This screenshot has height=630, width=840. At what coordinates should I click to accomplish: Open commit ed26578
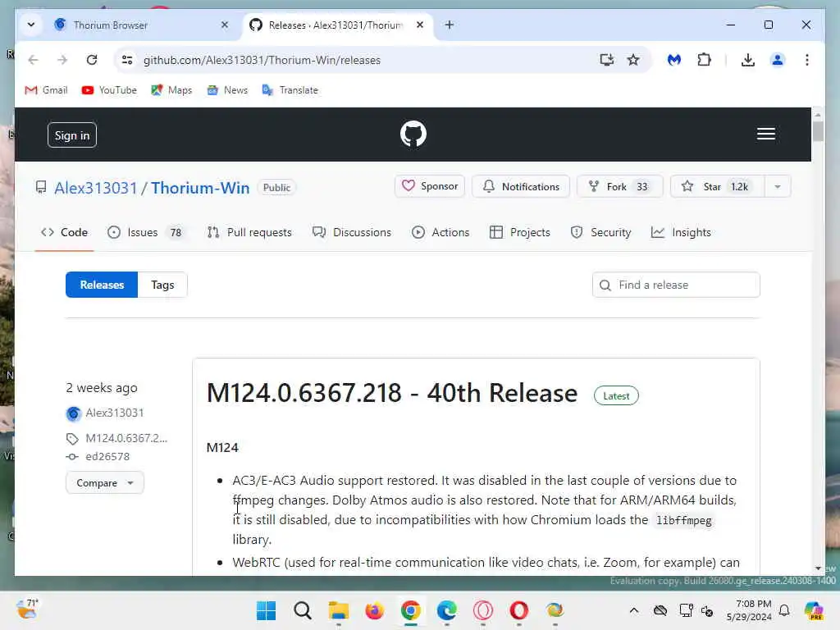tap(107, 457)
